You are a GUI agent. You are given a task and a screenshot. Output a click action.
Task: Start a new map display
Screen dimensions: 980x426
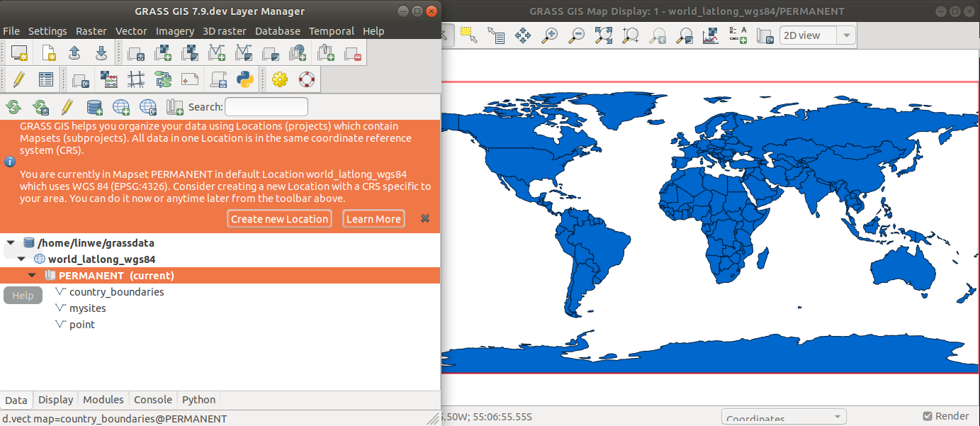point(19,53)
